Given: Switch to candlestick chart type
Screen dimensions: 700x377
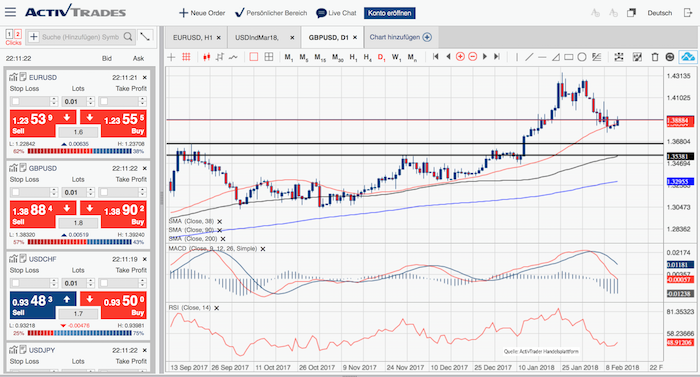Looking at the screenshot, I should [206, 57].
